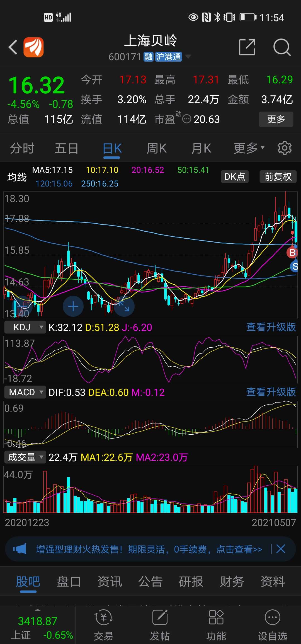
Task: Tap the 10:17.10 yellow MA value
Action: point(102,170)
